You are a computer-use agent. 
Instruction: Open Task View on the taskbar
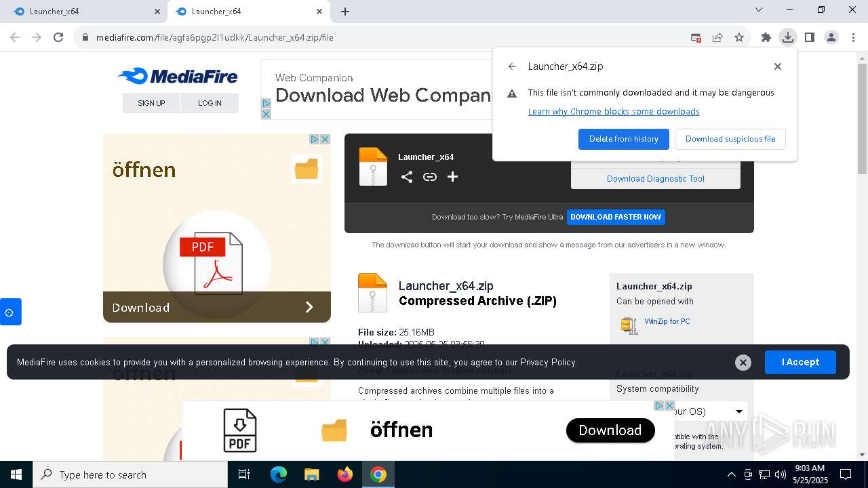[244, 474]
